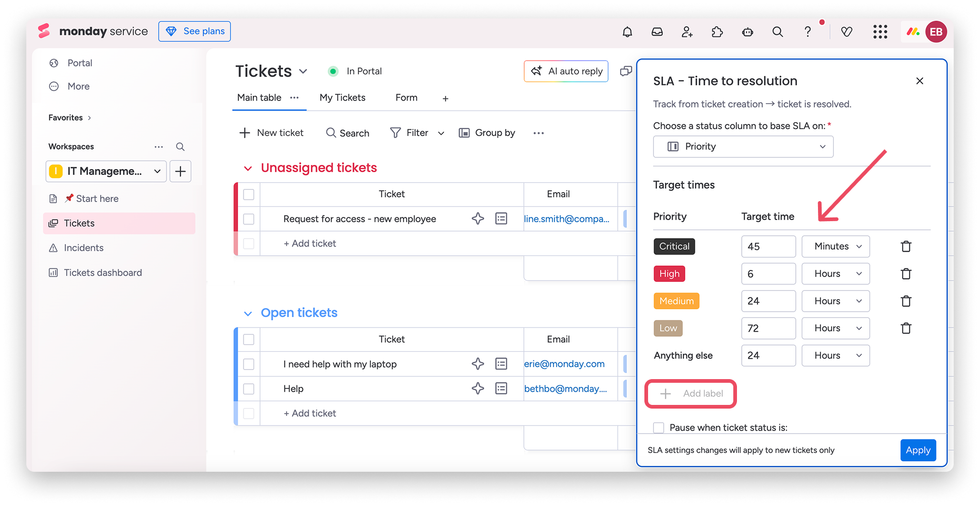Screen dimensions: 980x506
Task: Open the EB user avatar menu
Action: (936, 32)
